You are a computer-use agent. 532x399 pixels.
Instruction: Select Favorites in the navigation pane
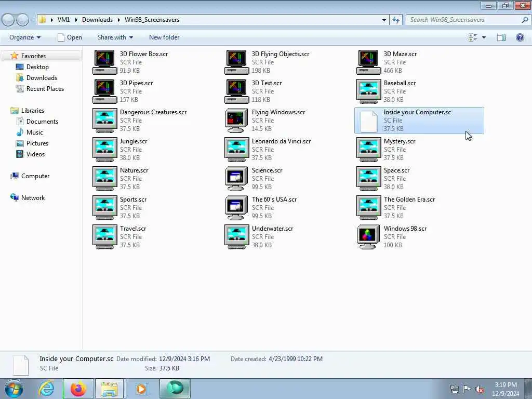click(x=33, y=56)
